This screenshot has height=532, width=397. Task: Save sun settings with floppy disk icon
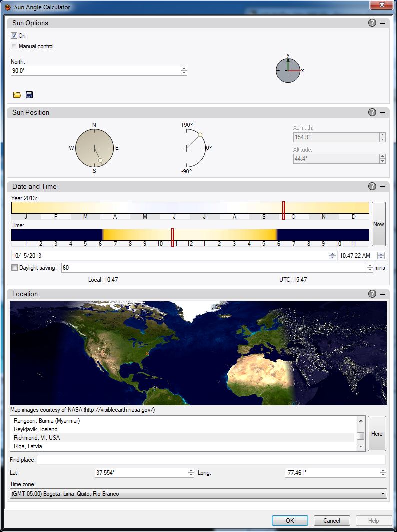pyautogui.click(x=29, y=95)
